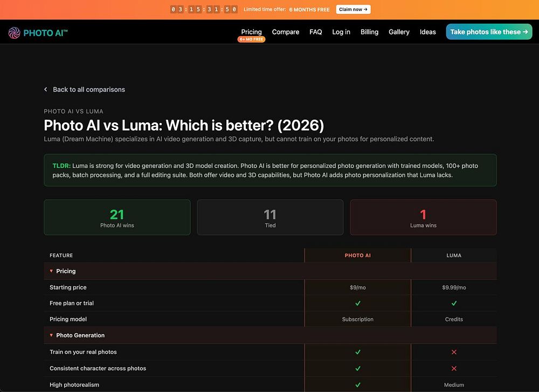Click the $9.99/mo starting price cell

pyautogui.click(x=454, y=287)
